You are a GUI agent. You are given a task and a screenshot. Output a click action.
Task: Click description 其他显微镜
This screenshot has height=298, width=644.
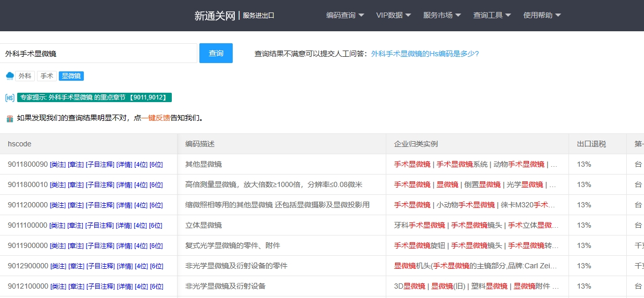(x=204, y=164)
